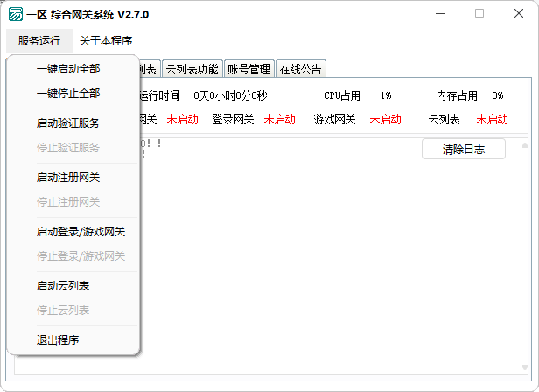Click the app logo icon in title bar

pos(16,15)
